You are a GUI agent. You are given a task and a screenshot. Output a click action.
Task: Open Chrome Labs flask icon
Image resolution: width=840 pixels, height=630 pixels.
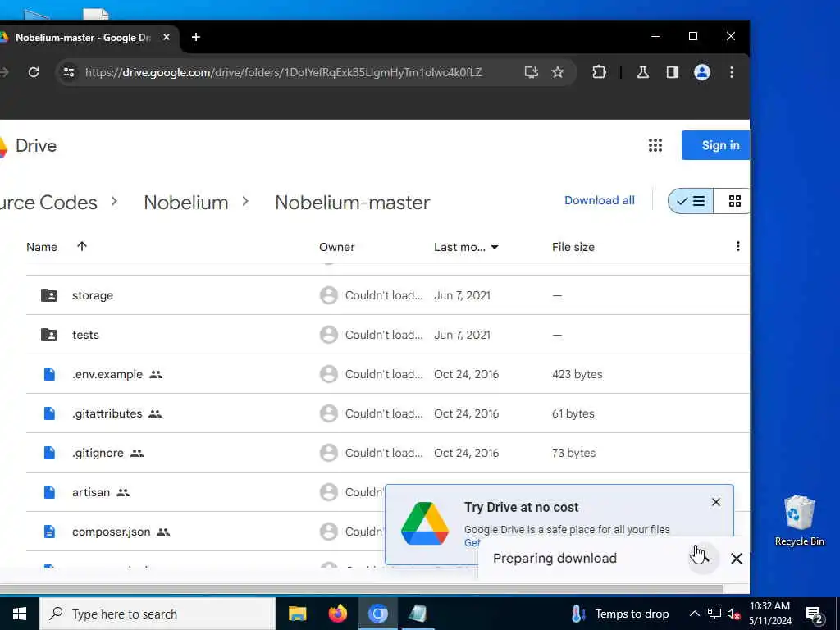click(643, 72)
